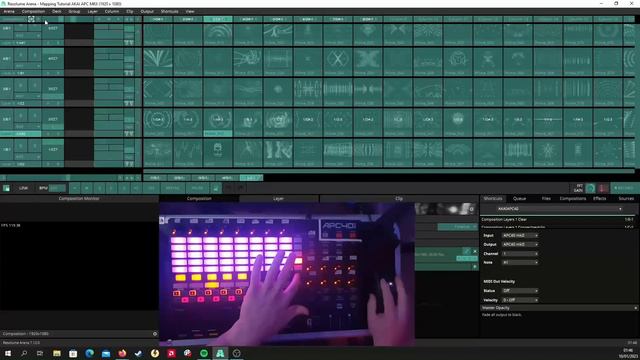The width and height of the screenshot is (640, 360).
Task: Click the RESYNC button
Action: (x=172, y=188)
